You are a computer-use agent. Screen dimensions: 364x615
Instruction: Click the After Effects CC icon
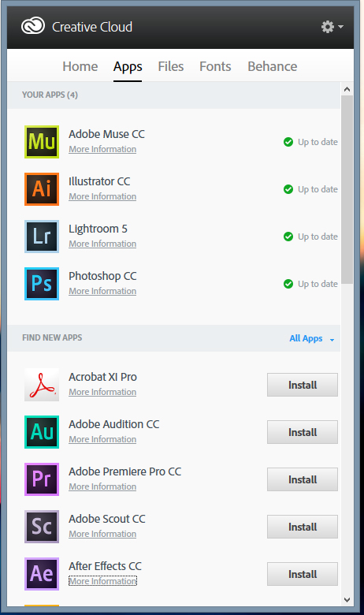click(x=42, y=574)
